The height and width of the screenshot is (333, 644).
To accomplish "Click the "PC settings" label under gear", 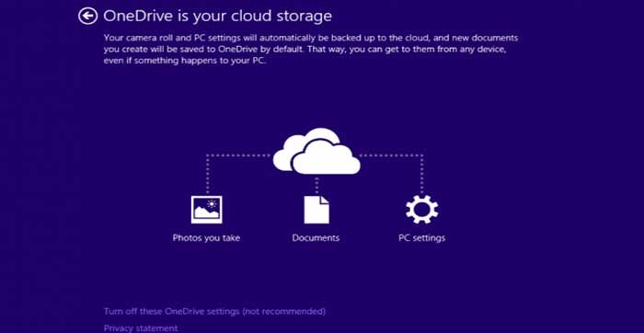I will (x=421, y=238).
